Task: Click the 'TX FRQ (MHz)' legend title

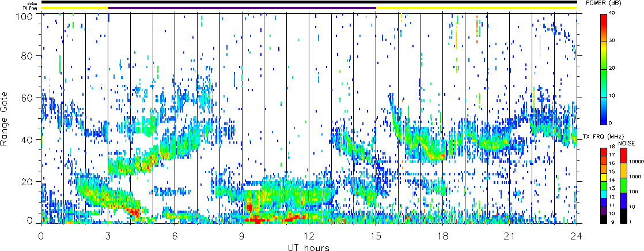Action: point(602,136)
